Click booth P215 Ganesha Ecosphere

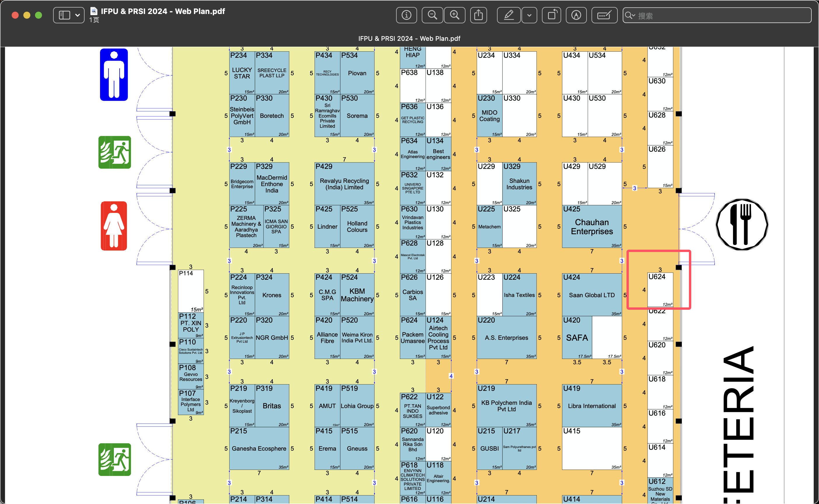tap(259, 448)
